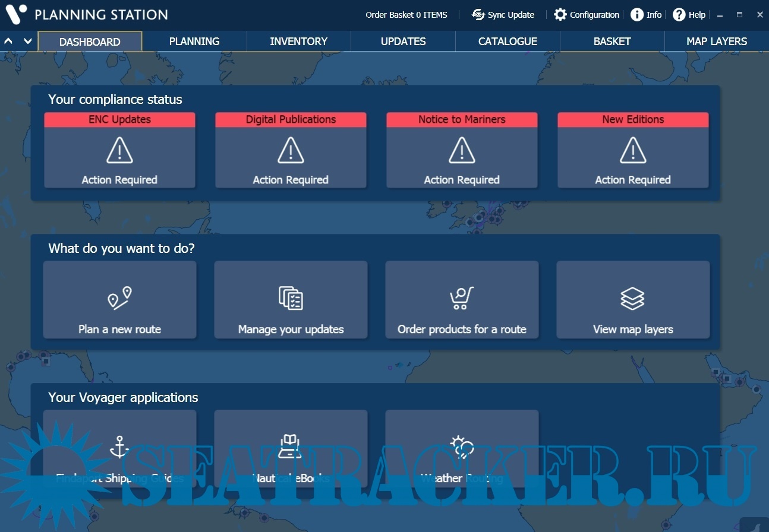Open Help question mark icon
This screenshot has width=769, height=532.
679,15
